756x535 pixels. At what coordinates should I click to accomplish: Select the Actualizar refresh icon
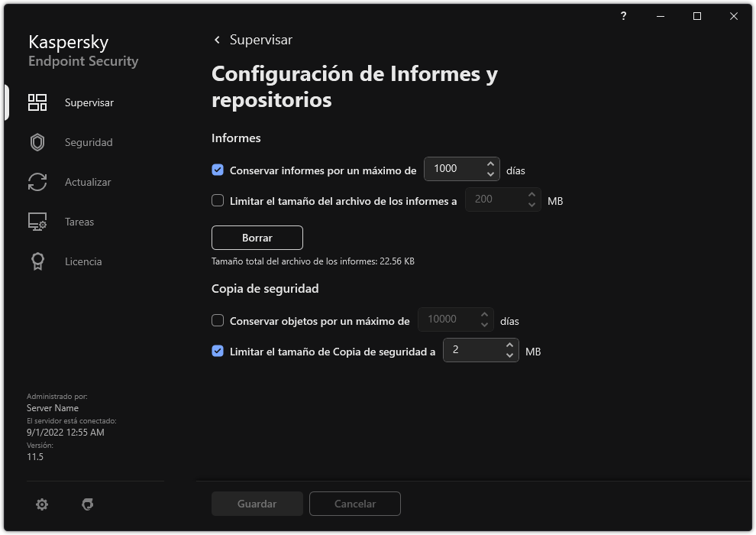37,182
